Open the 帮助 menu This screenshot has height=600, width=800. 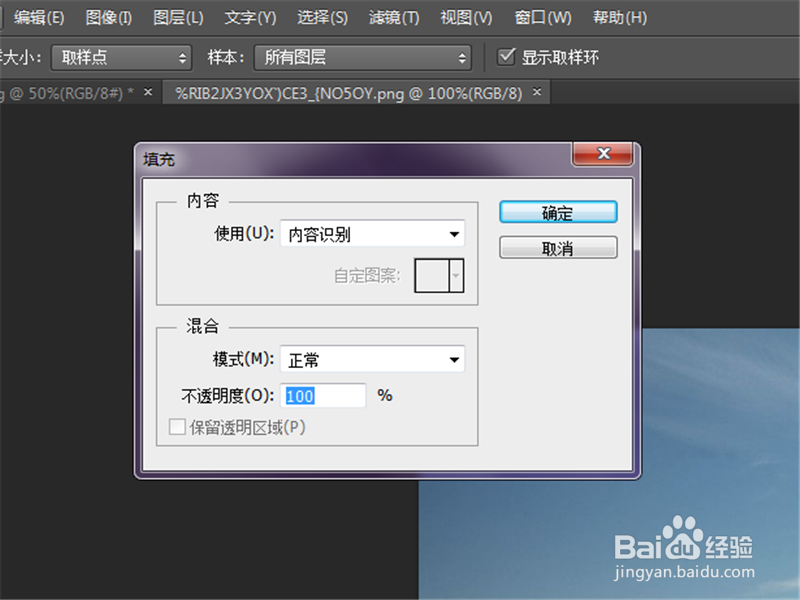[x=618, y=17]
